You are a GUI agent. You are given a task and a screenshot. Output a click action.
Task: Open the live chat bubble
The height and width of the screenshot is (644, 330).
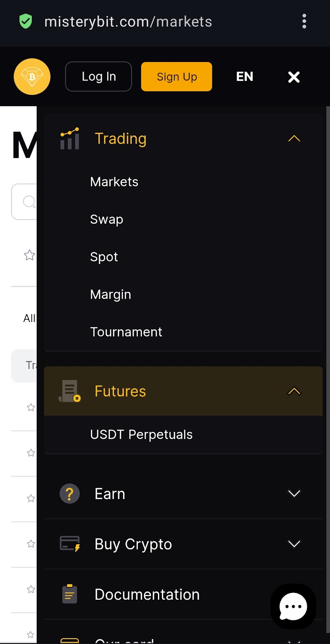point(293,606)
